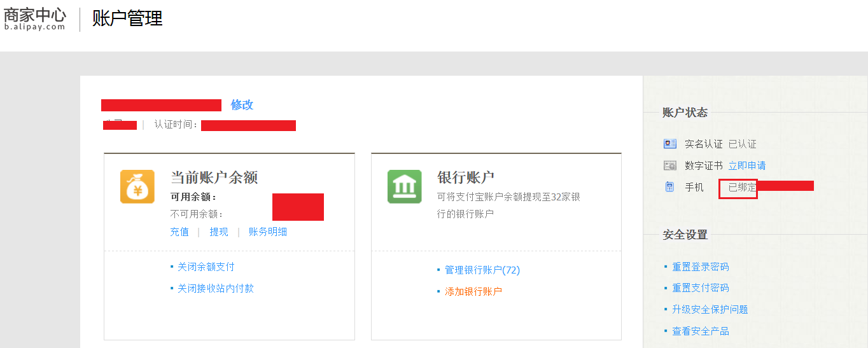The height and width of the screenshot is (348, 868).
Task: Open 升级安全保护问题 link
Action: click(710, 309)
